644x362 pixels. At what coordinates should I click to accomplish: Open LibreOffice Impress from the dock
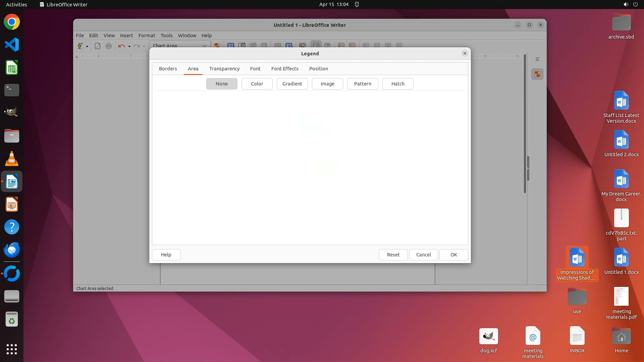12,204
